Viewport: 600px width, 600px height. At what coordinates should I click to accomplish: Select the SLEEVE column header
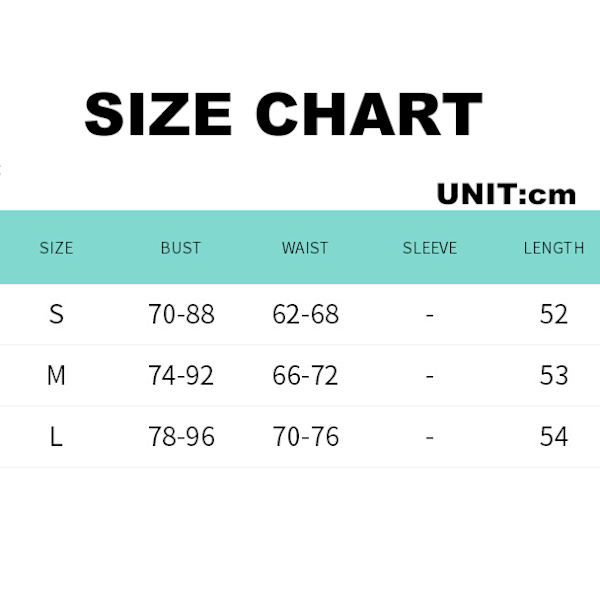(x=430, y=248)
